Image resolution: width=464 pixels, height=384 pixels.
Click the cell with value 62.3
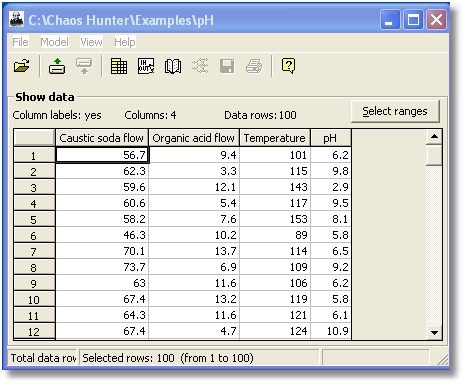click(102, 171)
